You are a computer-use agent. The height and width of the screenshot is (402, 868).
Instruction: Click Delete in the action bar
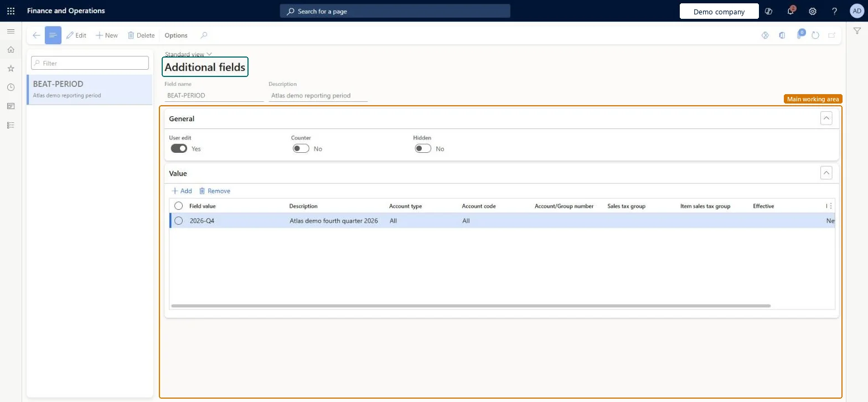pyautogui.click(x=141, y=35)
